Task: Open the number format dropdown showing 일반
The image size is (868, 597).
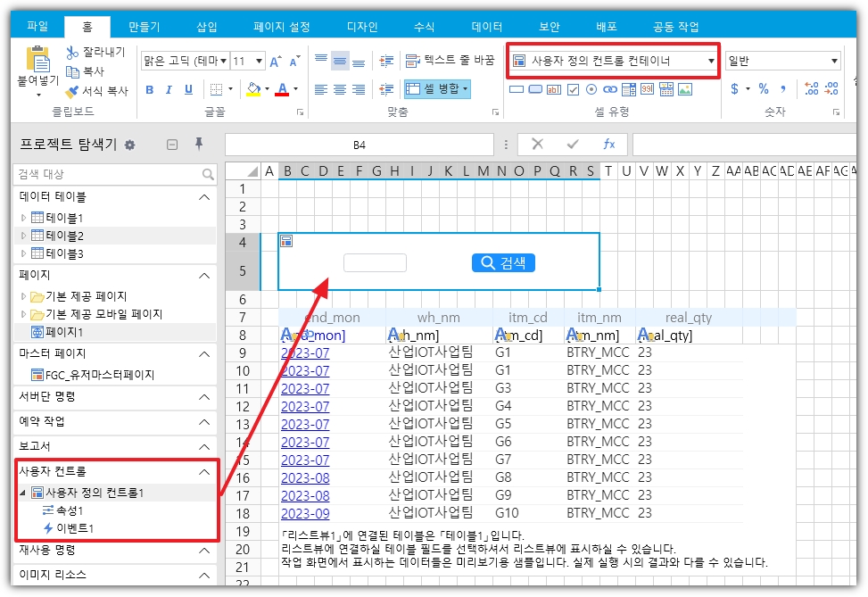Action: tap(834, 61)
